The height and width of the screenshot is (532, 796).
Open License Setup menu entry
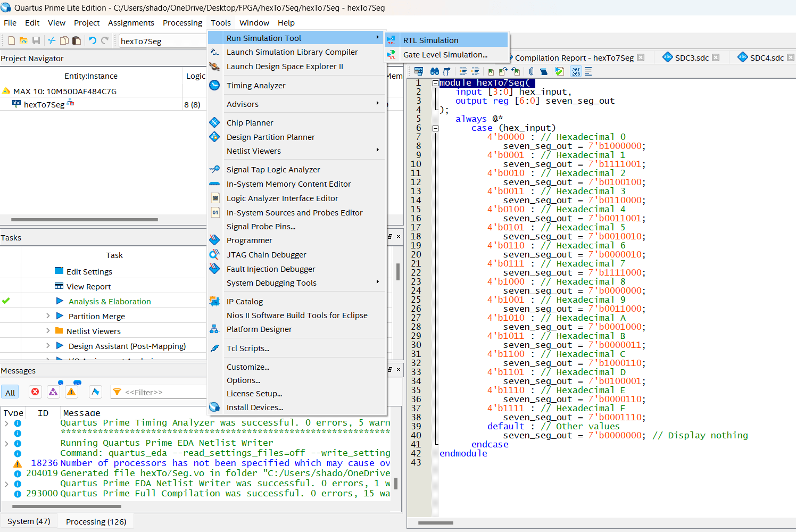click(296, 393)
